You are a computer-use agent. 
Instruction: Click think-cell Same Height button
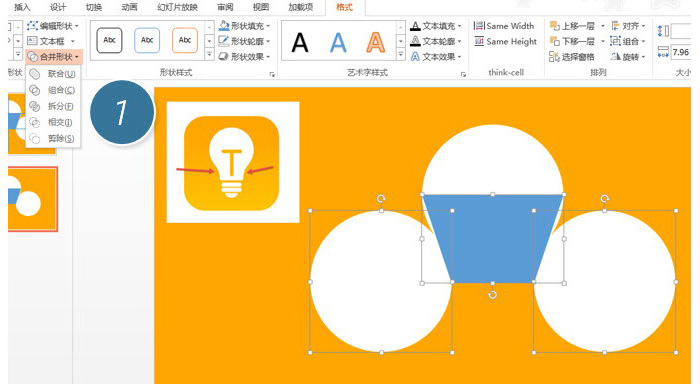point(506,42)
